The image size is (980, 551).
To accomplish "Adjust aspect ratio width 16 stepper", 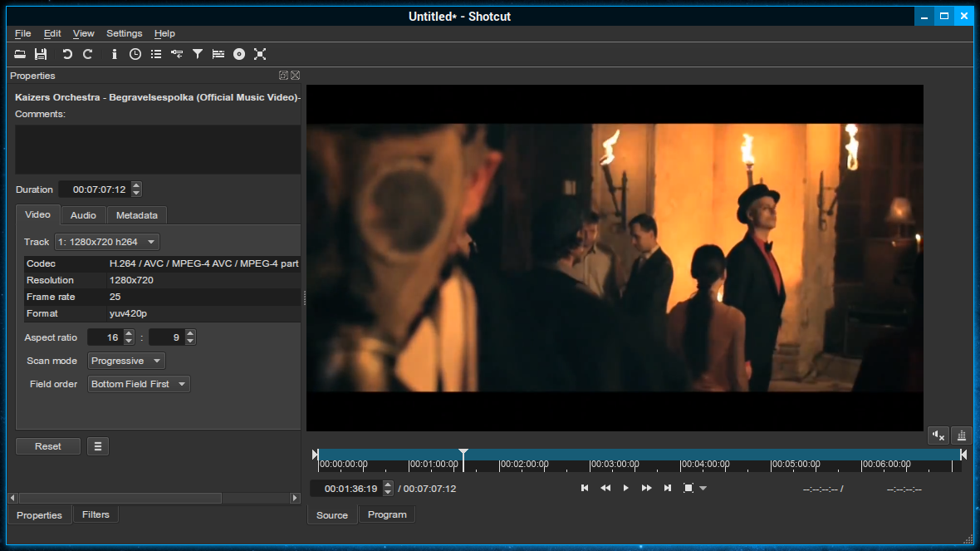I will [x=128, y=337].
